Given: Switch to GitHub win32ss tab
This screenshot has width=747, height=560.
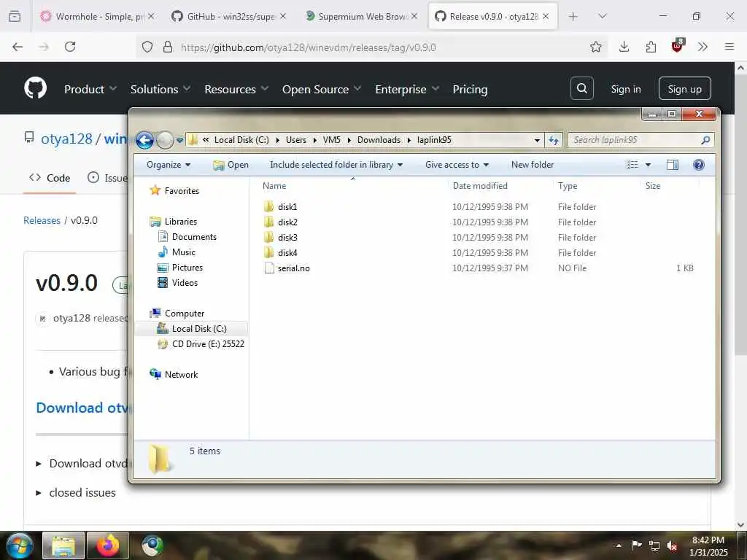Looking at the screenshot, I should point(228,16).
